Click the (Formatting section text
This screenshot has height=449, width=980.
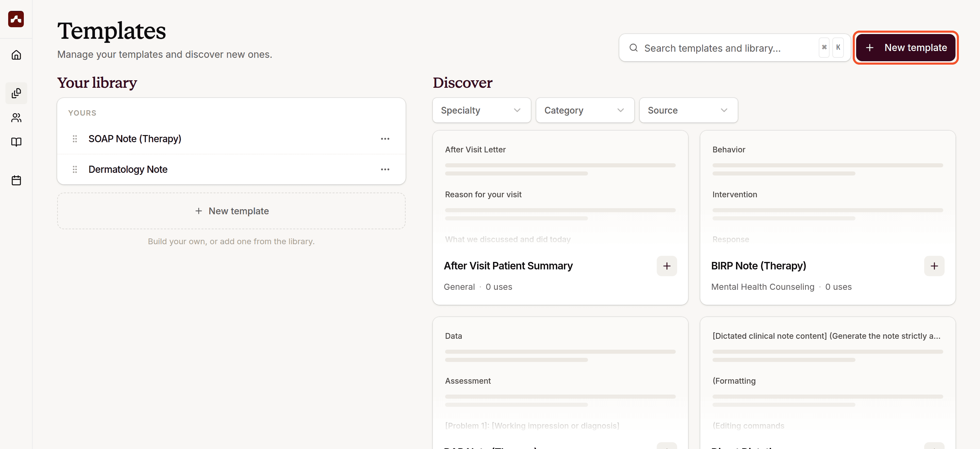[734, 381]
